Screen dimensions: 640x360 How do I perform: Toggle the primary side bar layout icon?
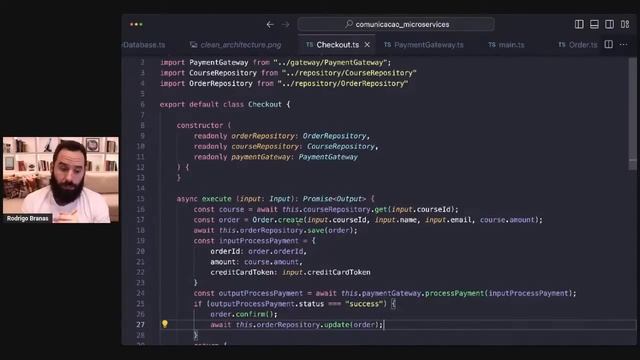point(579,24)
